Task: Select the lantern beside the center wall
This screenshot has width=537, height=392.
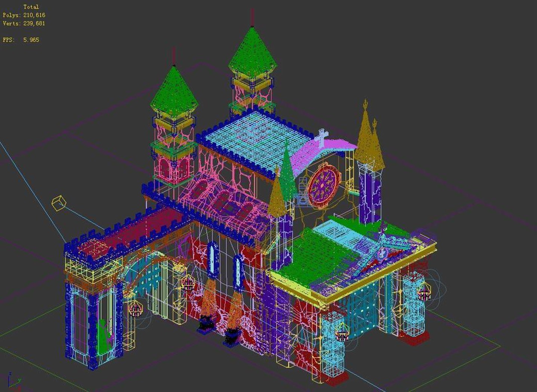Action: (188, 283)
